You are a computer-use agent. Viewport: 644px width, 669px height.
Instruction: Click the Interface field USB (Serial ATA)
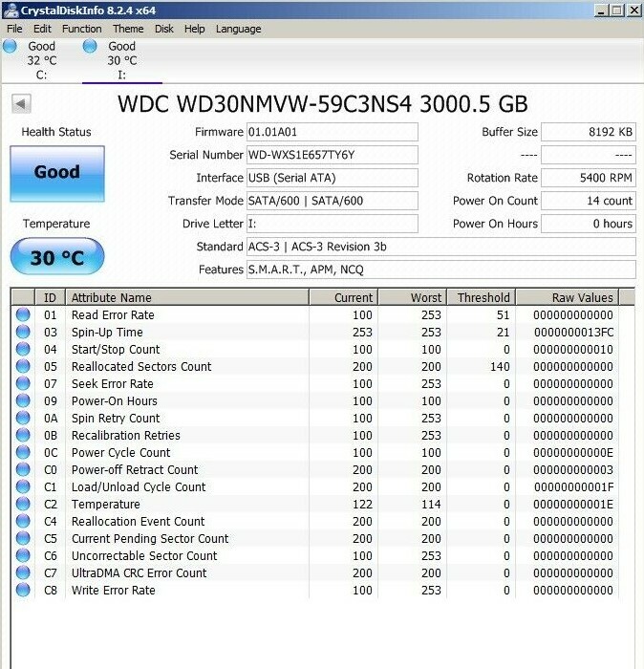(333, 178)
